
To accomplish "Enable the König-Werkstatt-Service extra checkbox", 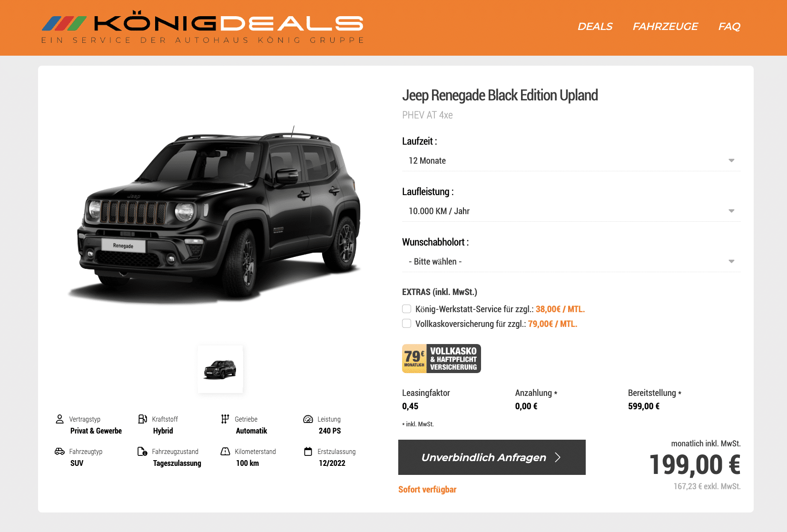I will click(406, 309).
